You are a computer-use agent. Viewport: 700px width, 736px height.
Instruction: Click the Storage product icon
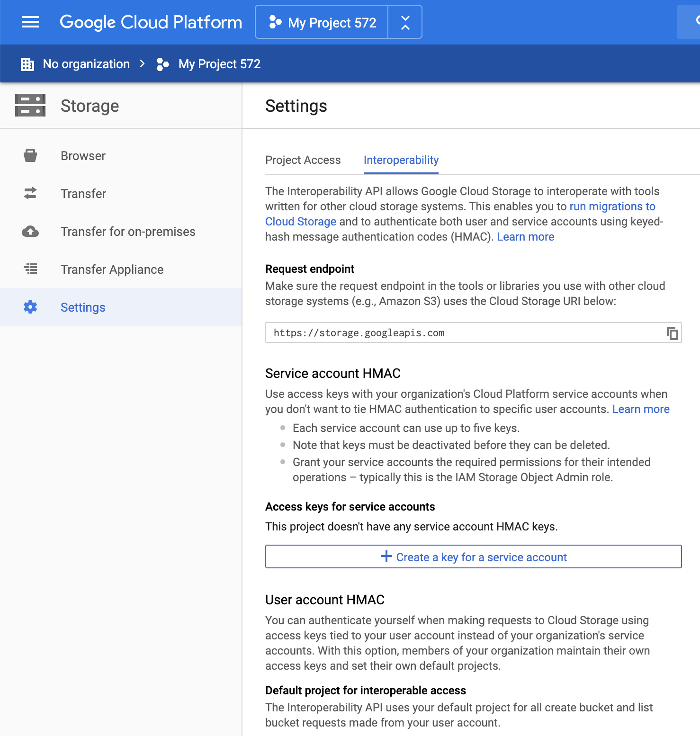pos(30,105)
